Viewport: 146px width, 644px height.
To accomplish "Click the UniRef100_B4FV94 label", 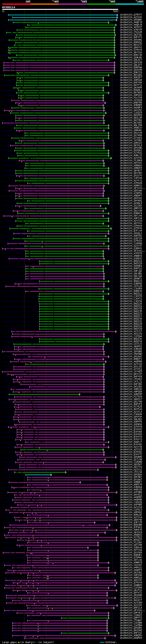I will pos(131,82).
